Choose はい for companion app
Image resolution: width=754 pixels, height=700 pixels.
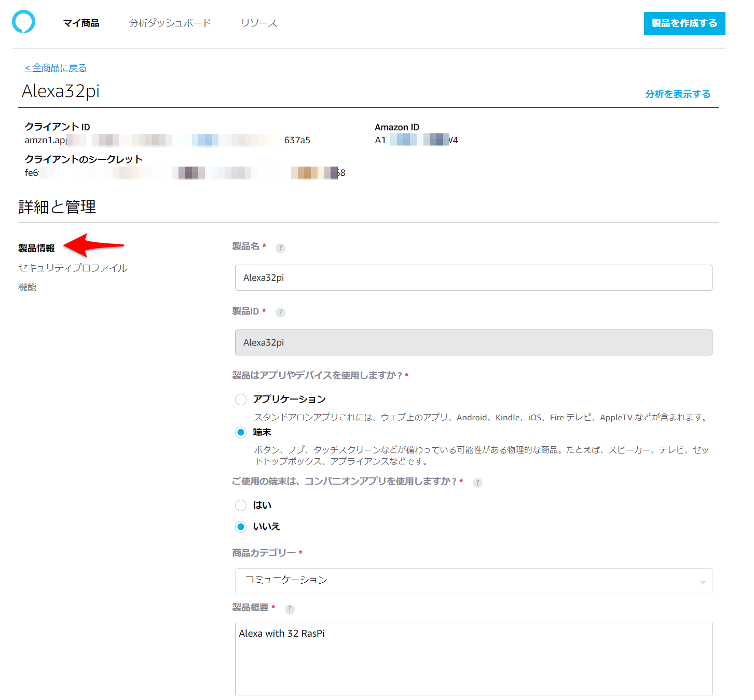[241, 505]
